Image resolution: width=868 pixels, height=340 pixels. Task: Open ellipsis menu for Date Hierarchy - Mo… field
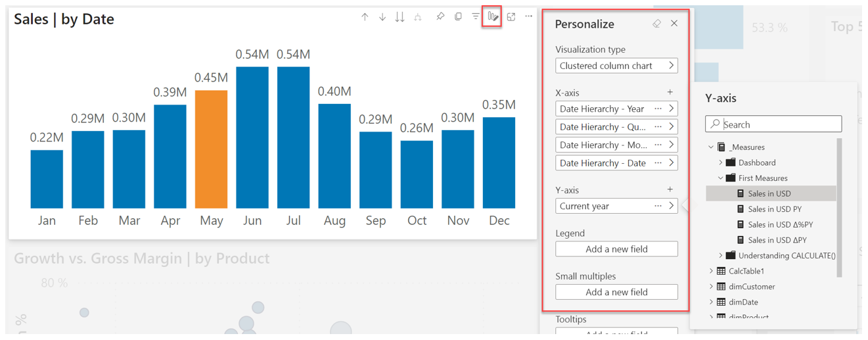point(658,145)
